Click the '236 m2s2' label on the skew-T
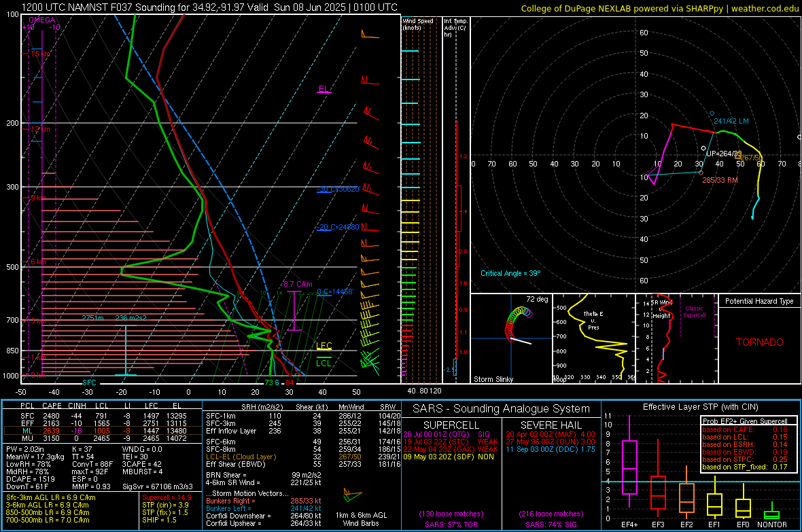This screenshot has height=532, width=802. [131, 318]
